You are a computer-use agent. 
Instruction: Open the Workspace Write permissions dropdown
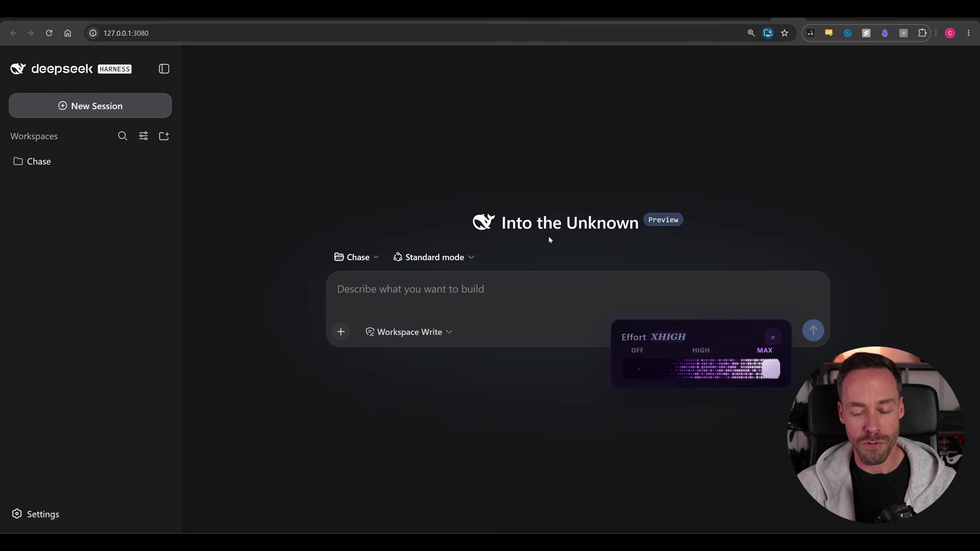tap(409, 332)
